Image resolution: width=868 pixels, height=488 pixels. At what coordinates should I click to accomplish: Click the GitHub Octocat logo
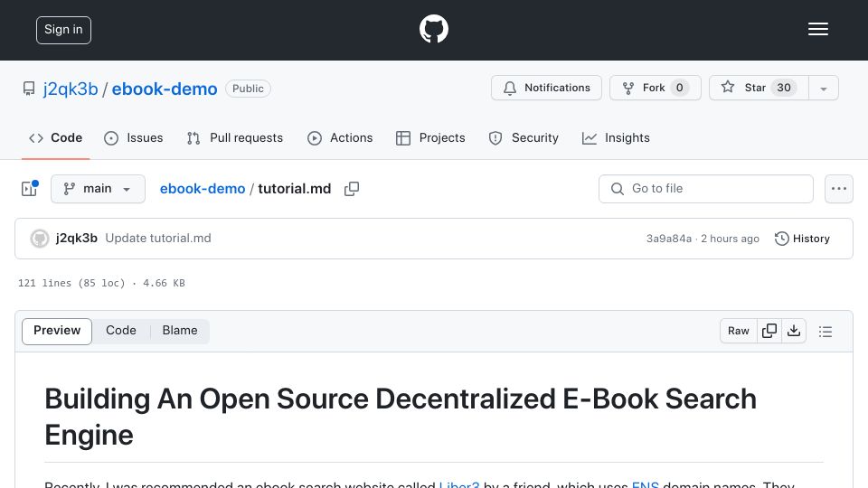[433, 29]
